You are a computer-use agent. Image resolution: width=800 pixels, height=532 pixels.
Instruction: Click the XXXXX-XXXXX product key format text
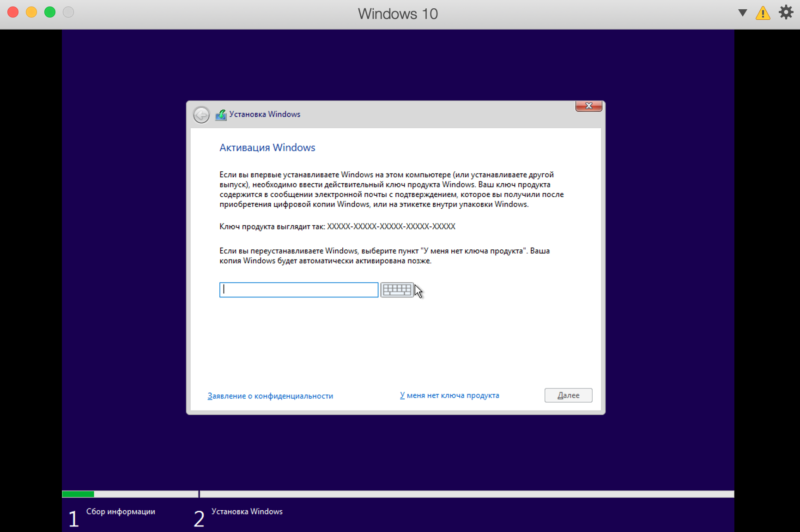pos(391,226)
